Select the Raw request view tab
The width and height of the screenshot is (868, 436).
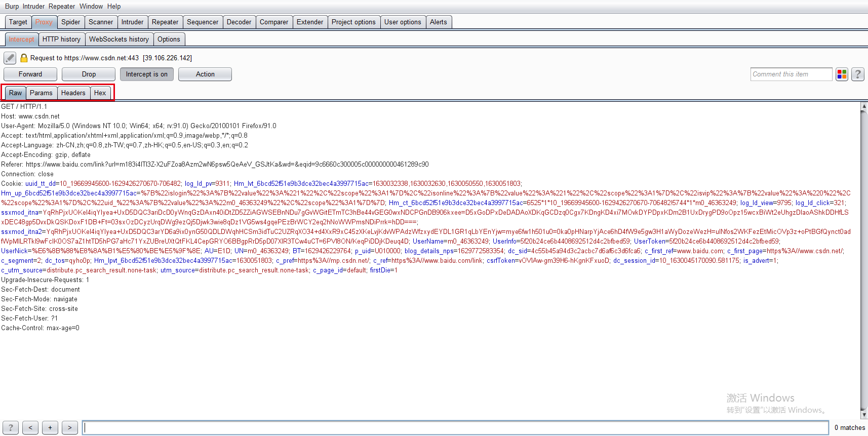[16, 93]
